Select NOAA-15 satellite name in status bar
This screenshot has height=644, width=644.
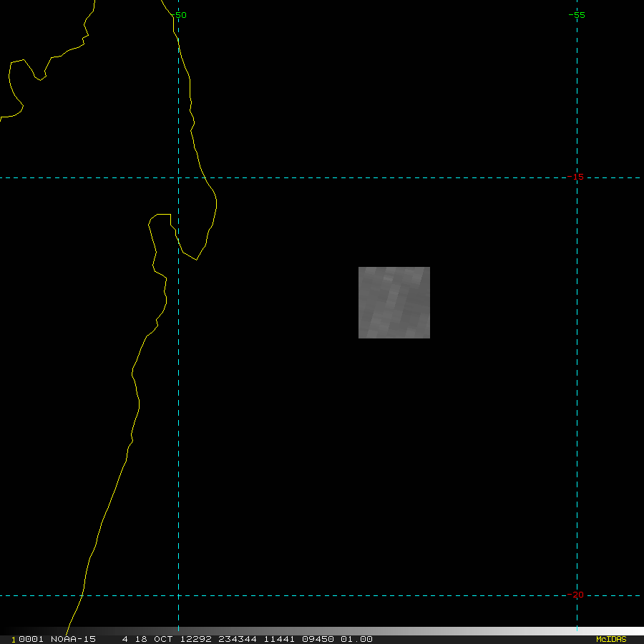coord(73,639)
